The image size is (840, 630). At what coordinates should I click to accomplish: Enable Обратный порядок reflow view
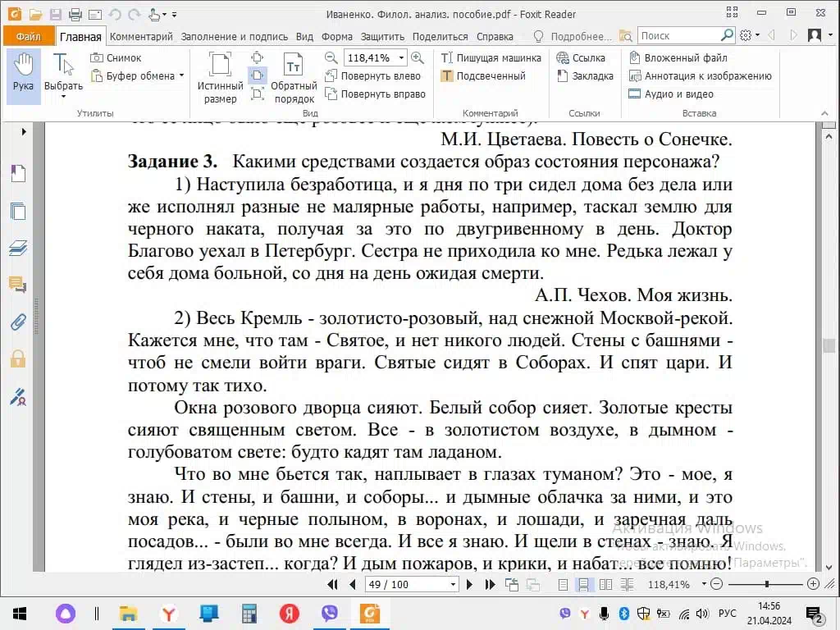(x=294, y=77)
